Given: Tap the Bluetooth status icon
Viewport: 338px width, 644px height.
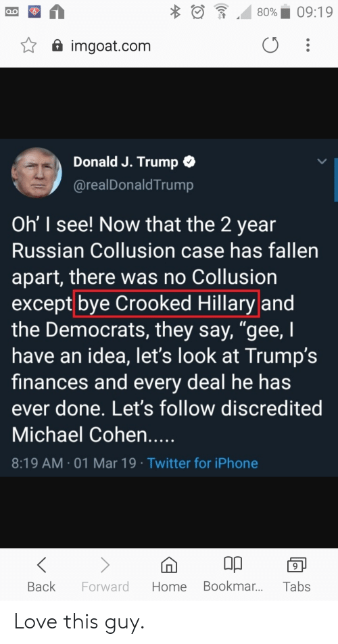Looking at the screenshot, I should click(177, 12).
